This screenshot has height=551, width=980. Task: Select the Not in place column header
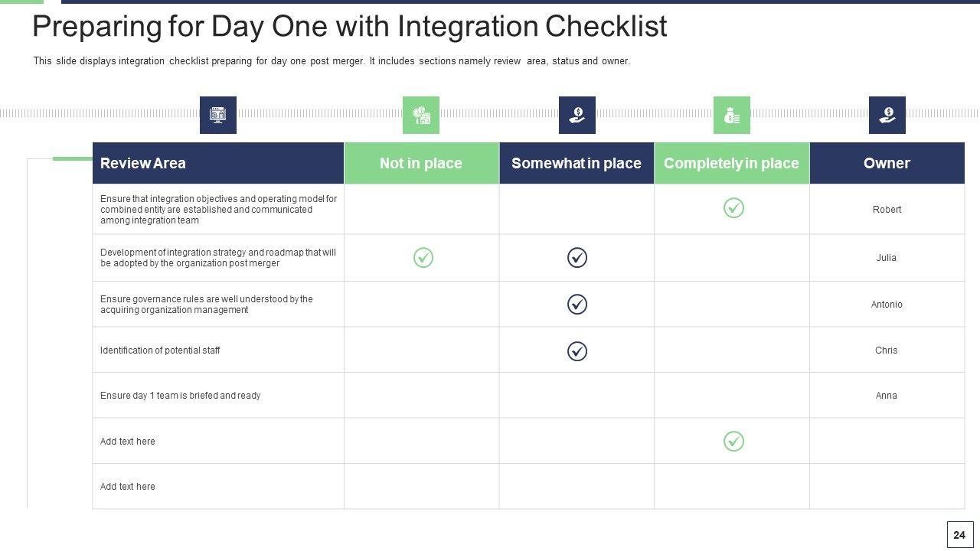pos(421,163)
